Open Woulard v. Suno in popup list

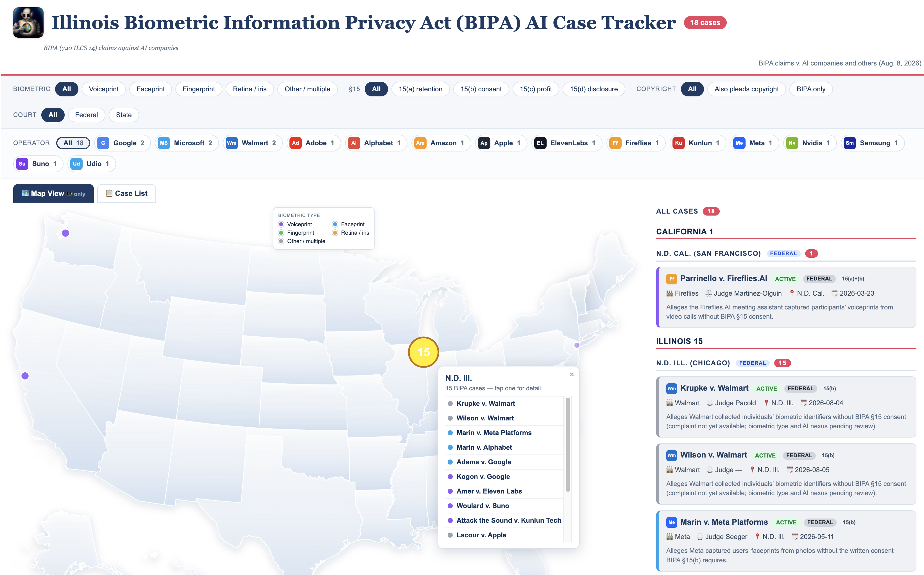tap(504, 506)
